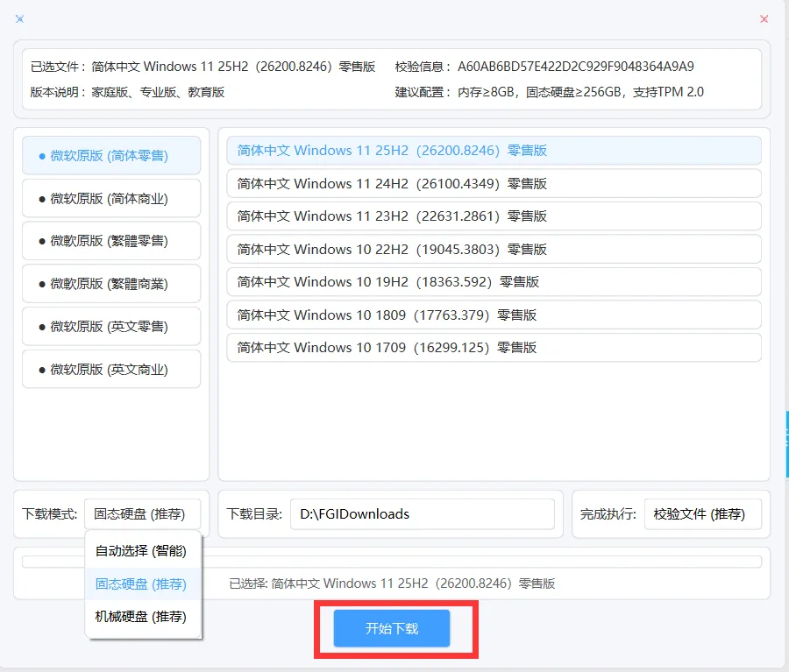Choose Windows 10 1709 (16299.125) 零售版

(494, 348)
